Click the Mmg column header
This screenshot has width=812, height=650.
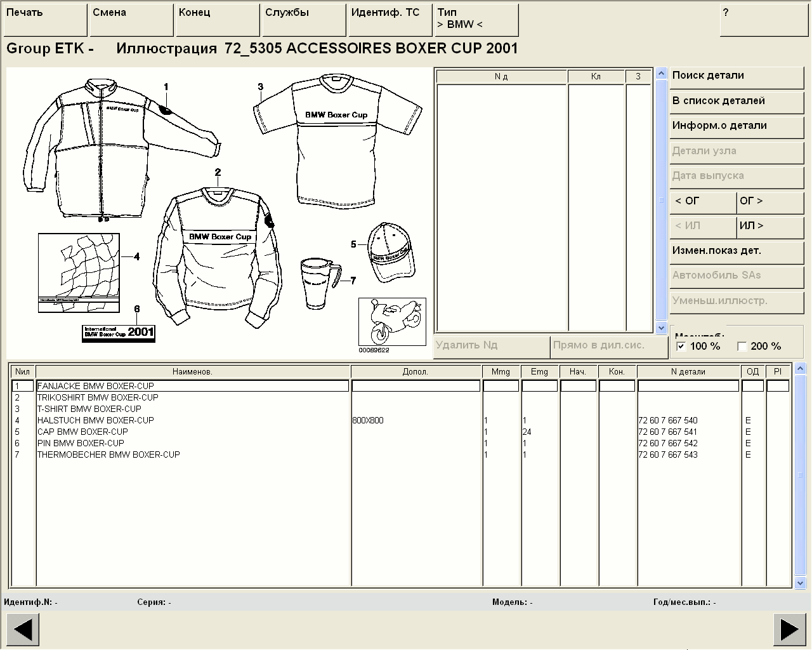tap(501, 372)
